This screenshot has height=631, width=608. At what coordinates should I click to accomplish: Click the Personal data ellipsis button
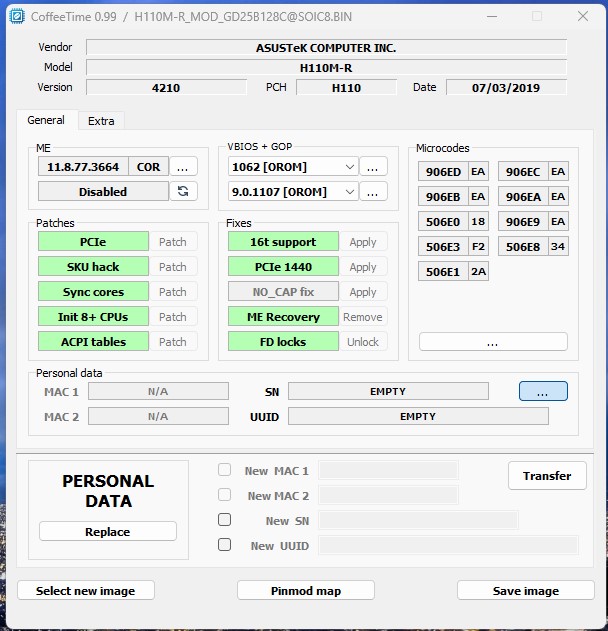tap(542, 392)
